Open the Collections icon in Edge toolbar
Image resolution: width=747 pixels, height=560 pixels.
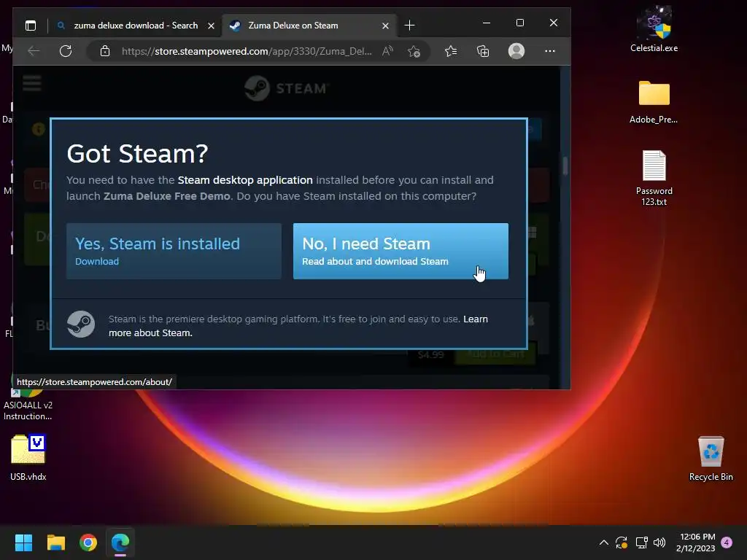pos(483,51)
